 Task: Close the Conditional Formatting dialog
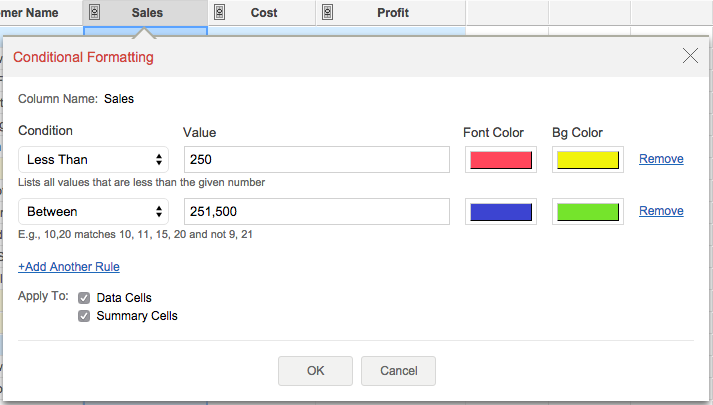690,56
